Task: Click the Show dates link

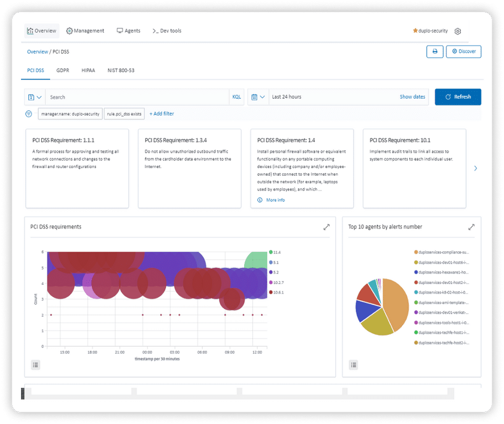Action: [413, 97]
